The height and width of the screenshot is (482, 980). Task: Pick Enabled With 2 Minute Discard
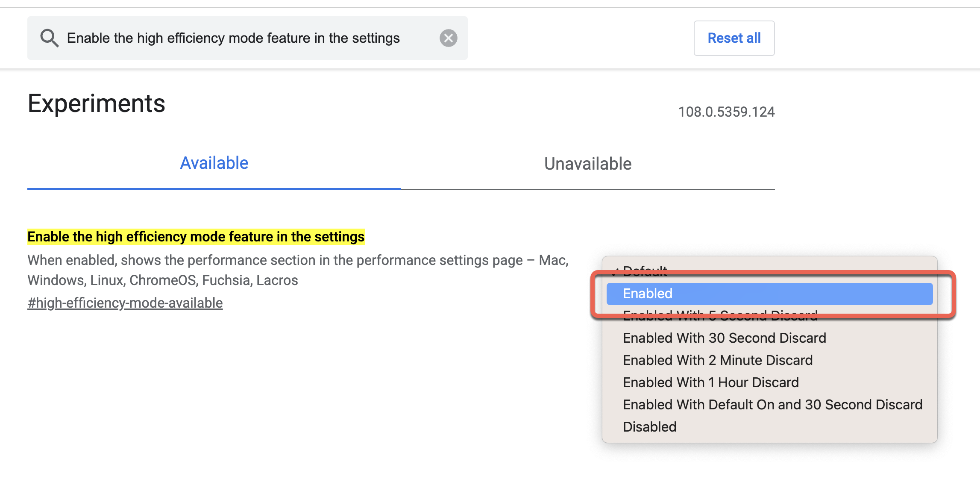pos(718,360)
